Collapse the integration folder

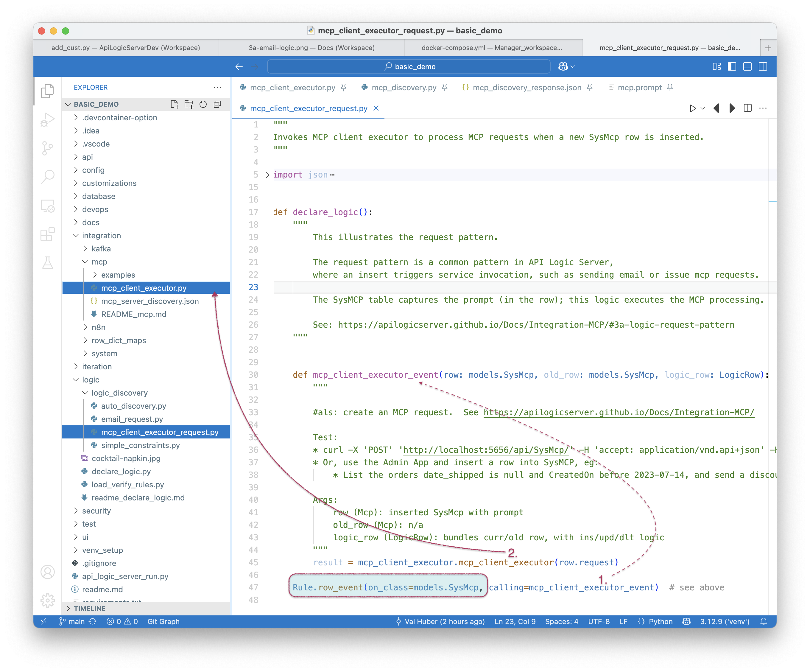(x=76, y=235)
